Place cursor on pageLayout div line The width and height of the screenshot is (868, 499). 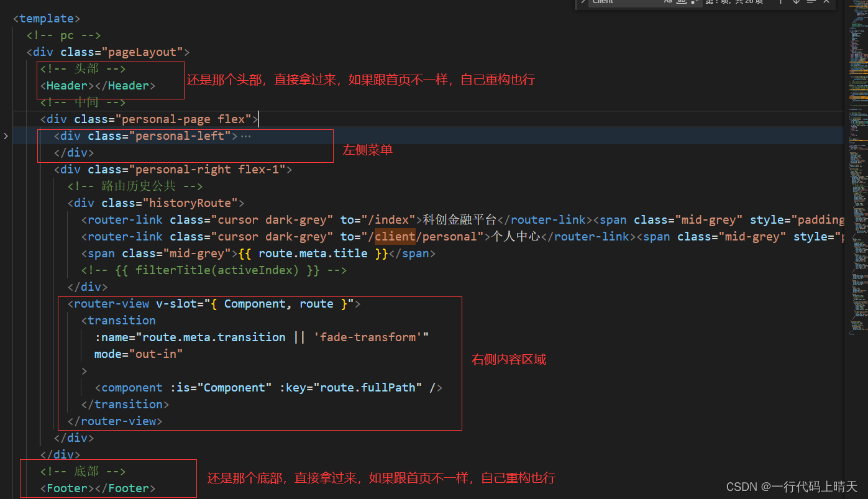click(108, 52)
